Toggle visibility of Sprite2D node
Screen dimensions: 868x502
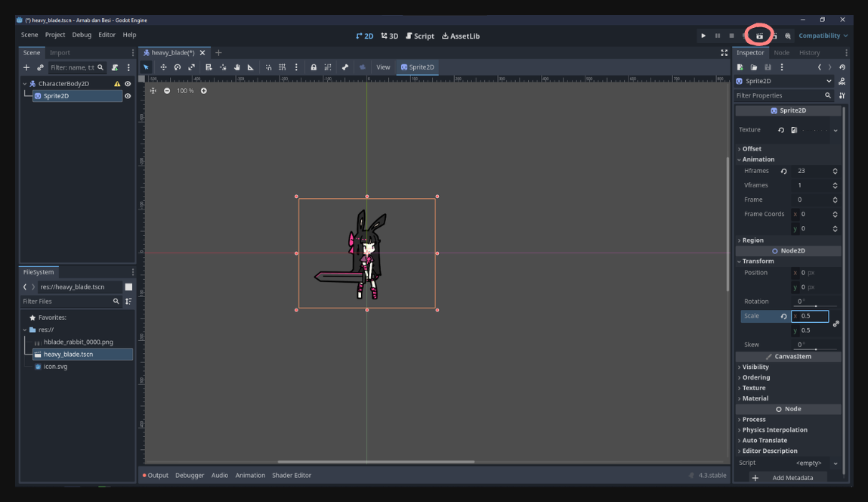128,96
